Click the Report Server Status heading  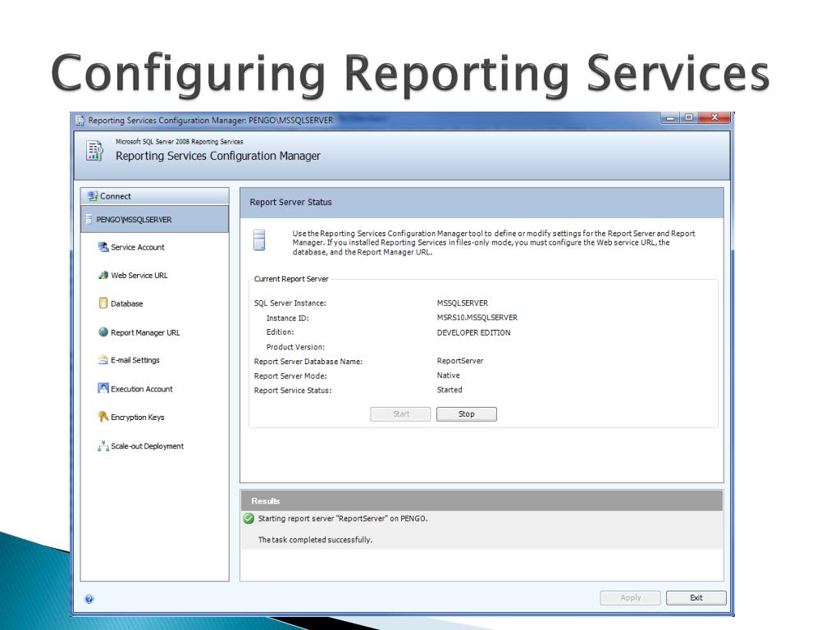click(x=291, y=203)
